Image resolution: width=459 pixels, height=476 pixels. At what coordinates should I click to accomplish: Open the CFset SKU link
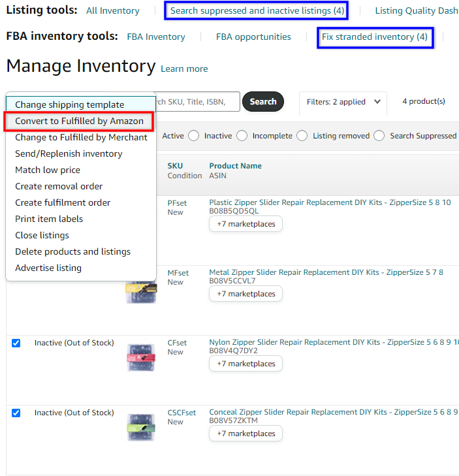coord(178,343)
